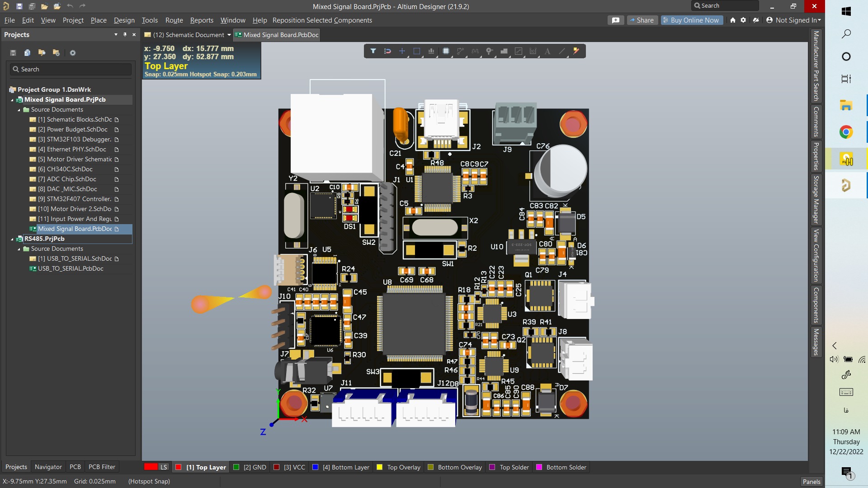Open the Reports menu
868x488 pixels.
click(x=202, y=20)
